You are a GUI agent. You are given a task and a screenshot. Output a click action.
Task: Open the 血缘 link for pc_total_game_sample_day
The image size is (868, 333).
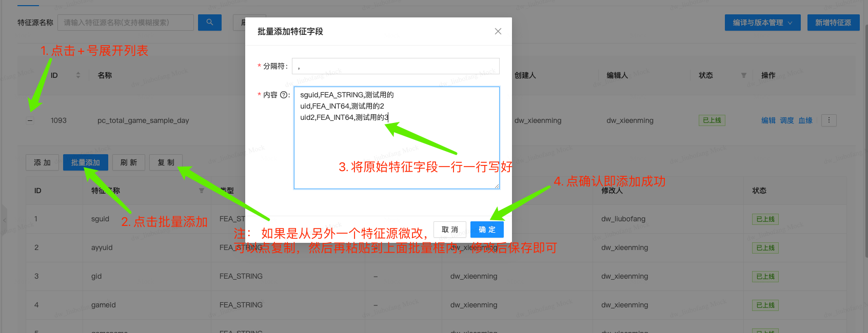tap(805, 120)
